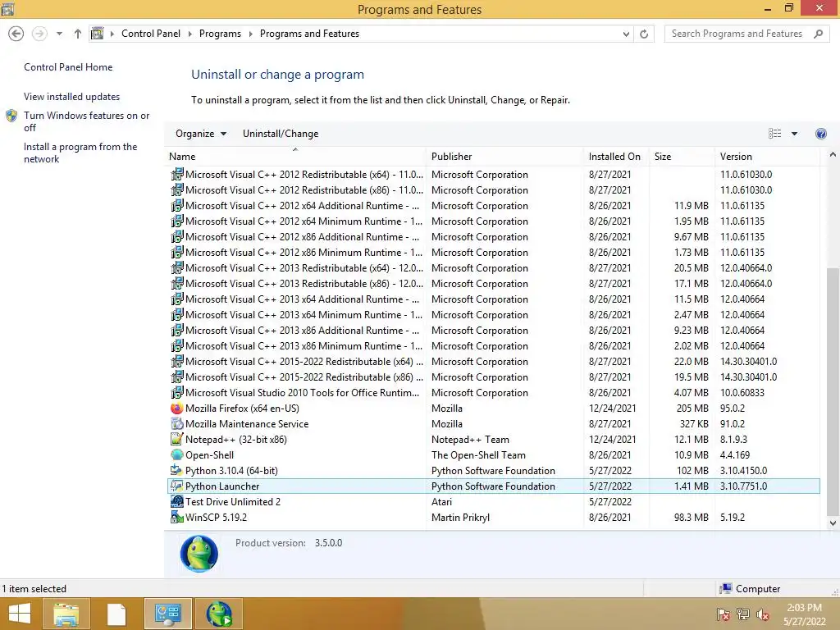Select Visual Studio 2010 Tools for Office icon
The image size is (840, 630).
coord(177,393)
